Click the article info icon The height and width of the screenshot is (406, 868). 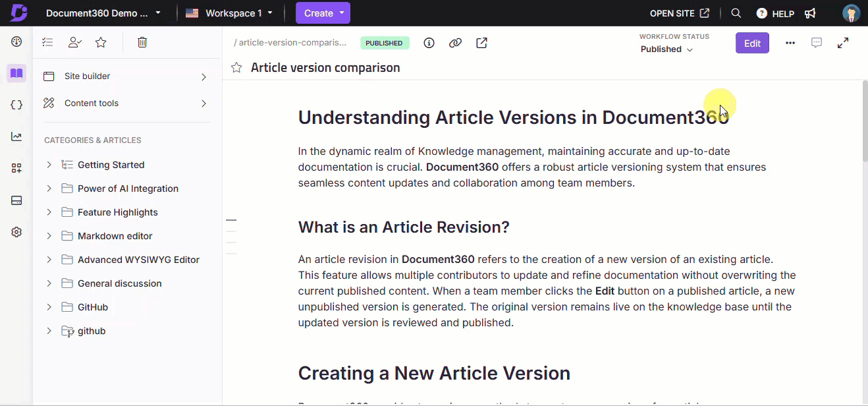(429, 43)
